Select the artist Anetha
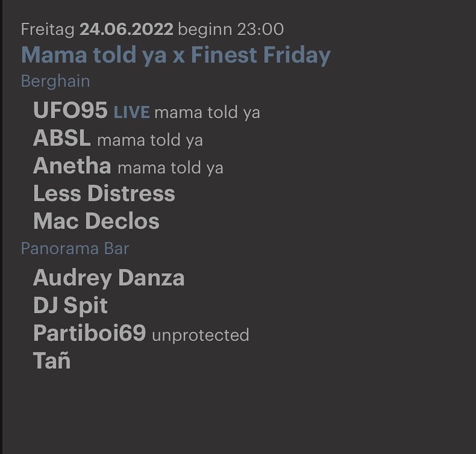The width and height of the screenshot is (476, 454). pos(72,166)
